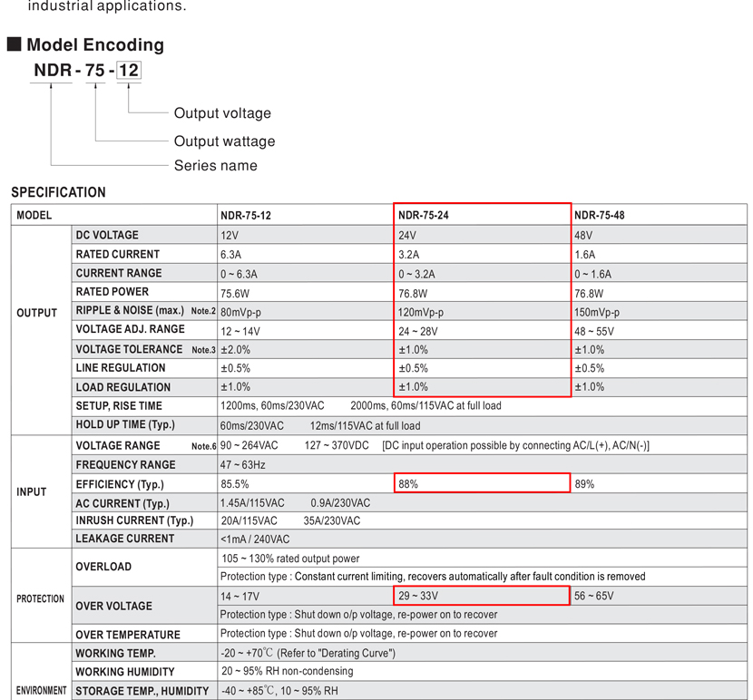
Task: Click '2000ms, 60ms/115VAC at full load' text
Action: [426, 406]
